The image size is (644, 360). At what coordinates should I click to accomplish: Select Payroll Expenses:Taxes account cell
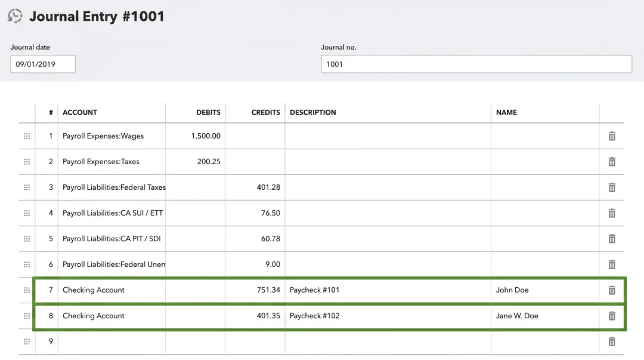tap(112, 162)
